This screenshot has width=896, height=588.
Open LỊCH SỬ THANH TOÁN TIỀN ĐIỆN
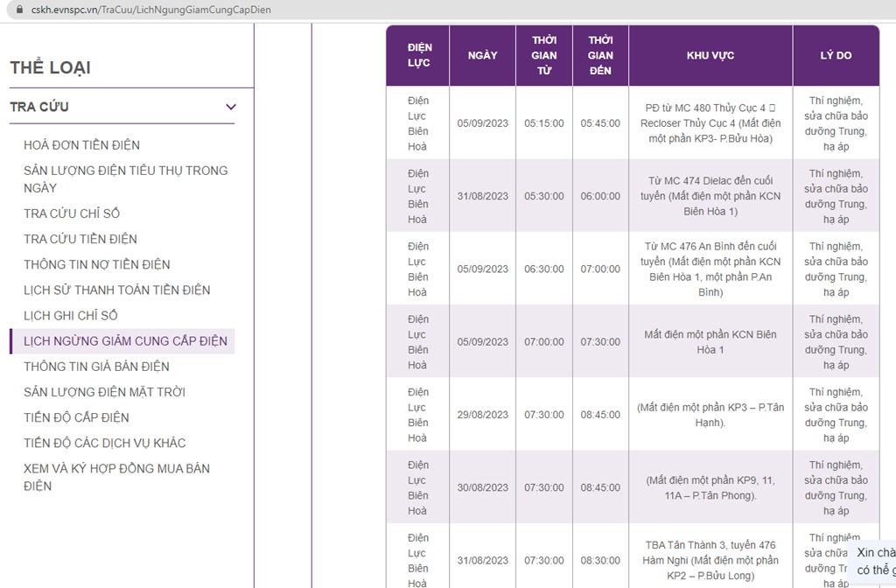pyautogui.click(x=116, y=290)
